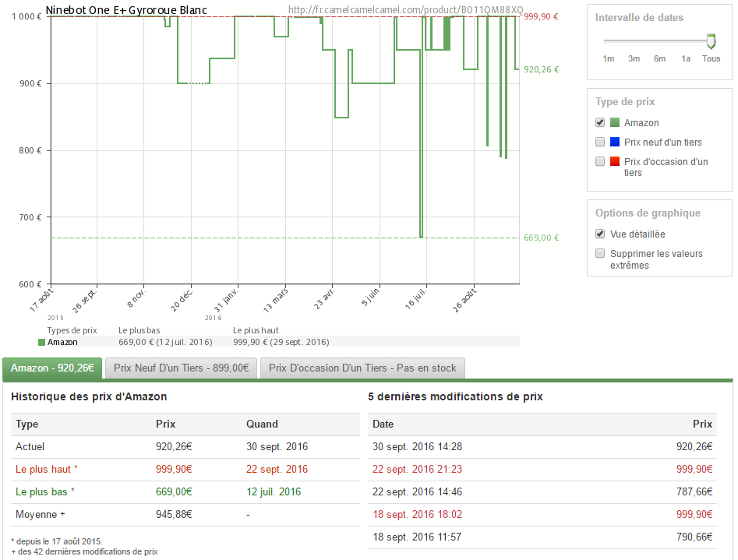The height and width of the screenshot is (560, 738).
Task: Set date interval to Tous
Action: 712,59
